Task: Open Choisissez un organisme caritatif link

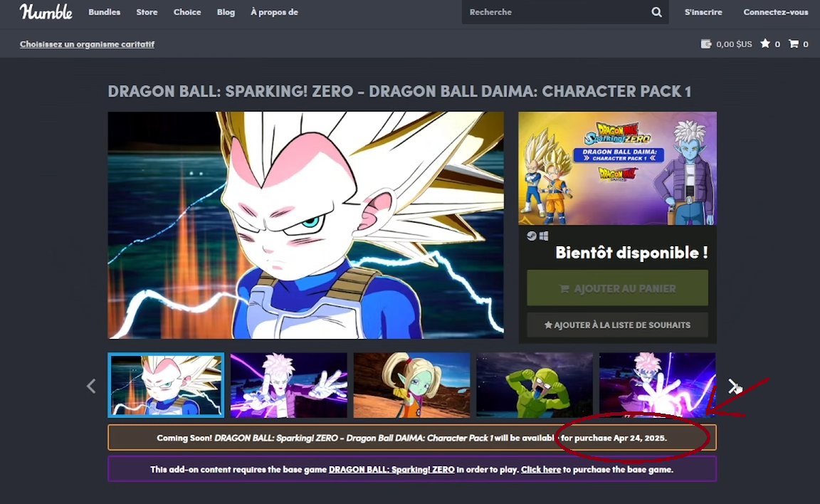Action: tap(87, 44)
